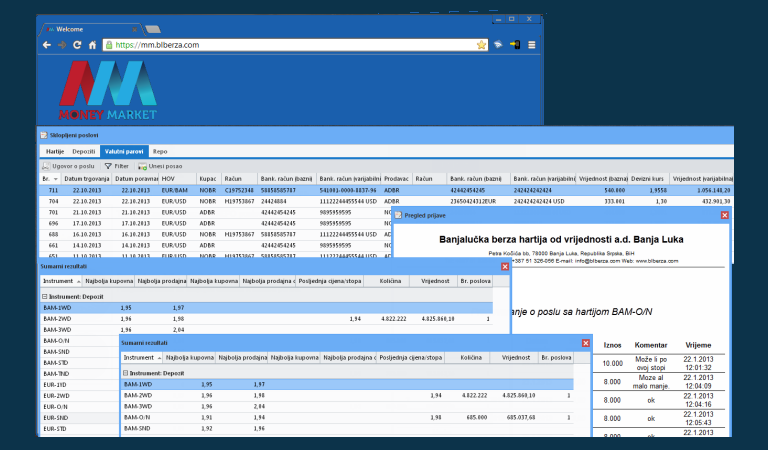
Task: Select BAM-2WD row in front panel
Action: pyautogui.click(x=347, y=396)
